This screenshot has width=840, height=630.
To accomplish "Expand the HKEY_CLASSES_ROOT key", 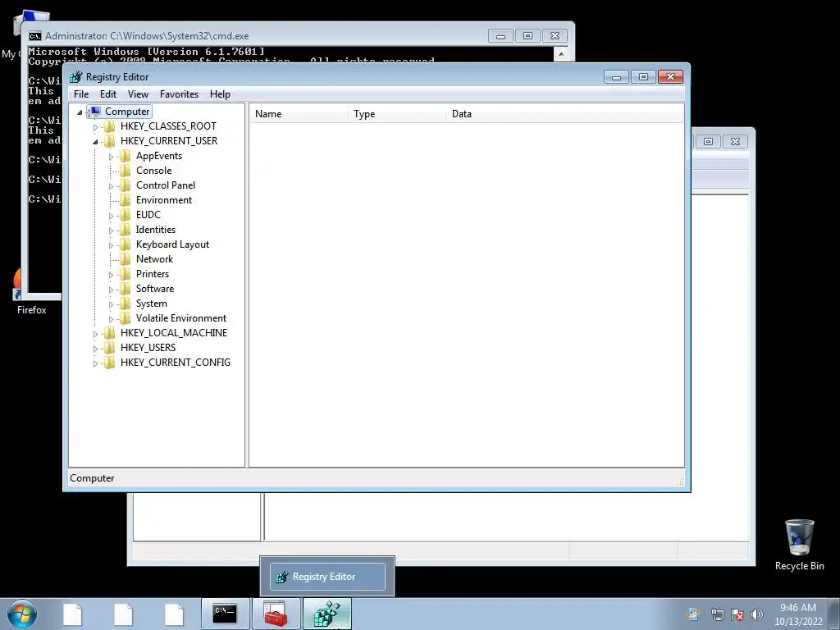I will tap(95, 127).
